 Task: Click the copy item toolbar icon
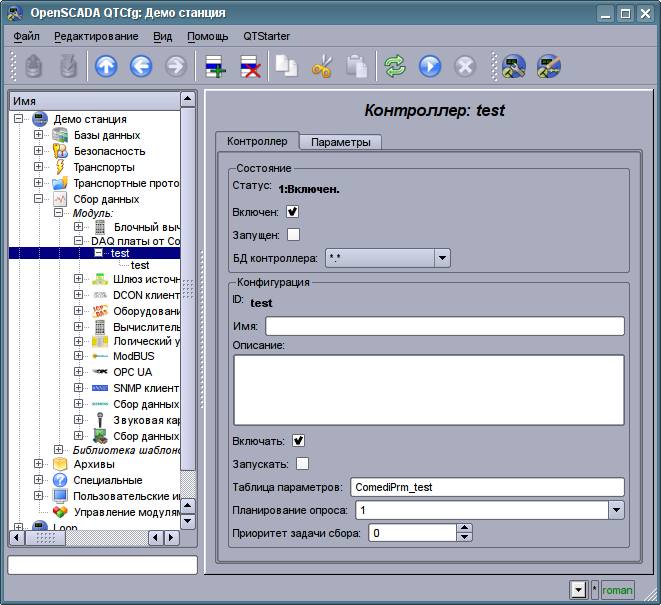coord(288,67)
